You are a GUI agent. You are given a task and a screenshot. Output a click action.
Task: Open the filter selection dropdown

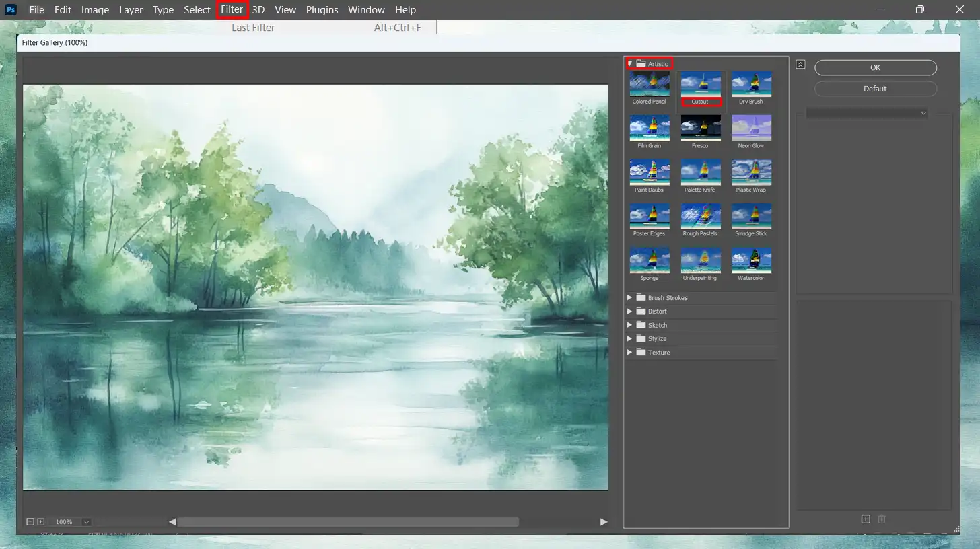[868, 113]
